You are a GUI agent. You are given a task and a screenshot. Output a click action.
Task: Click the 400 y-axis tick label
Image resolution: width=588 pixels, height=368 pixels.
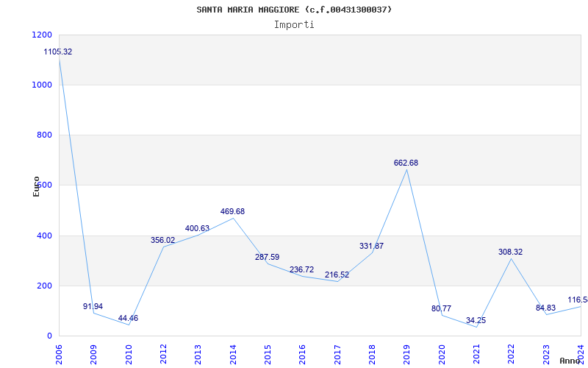pyautogui.click(x=45, y=236)
